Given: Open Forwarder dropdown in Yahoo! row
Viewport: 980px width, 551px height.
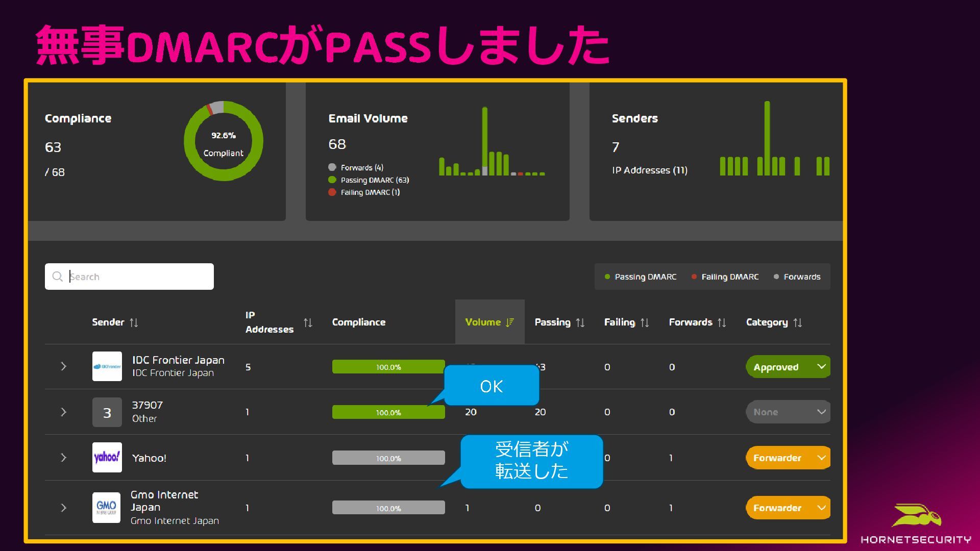Looking at the screenshot, I should [788, 458].
